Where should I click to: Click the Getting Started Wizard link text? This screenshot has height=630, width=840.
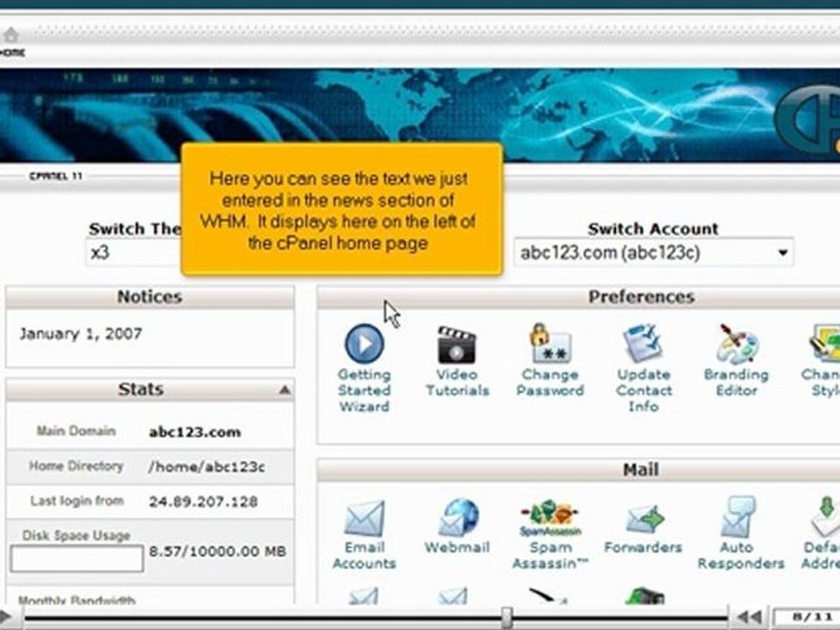pos(364,390)
